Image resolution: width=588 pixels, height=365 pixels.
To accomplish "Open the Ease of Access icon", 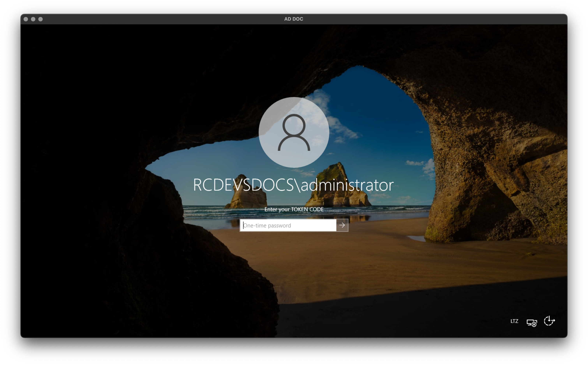I will [x=549, y=321].
